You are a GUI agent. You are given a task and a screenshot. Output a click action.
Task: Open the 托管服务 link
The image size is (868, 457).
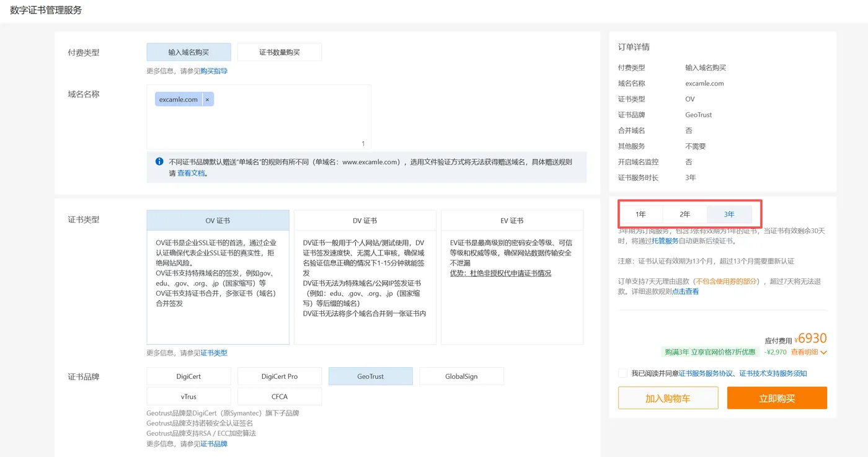(665, 241)
